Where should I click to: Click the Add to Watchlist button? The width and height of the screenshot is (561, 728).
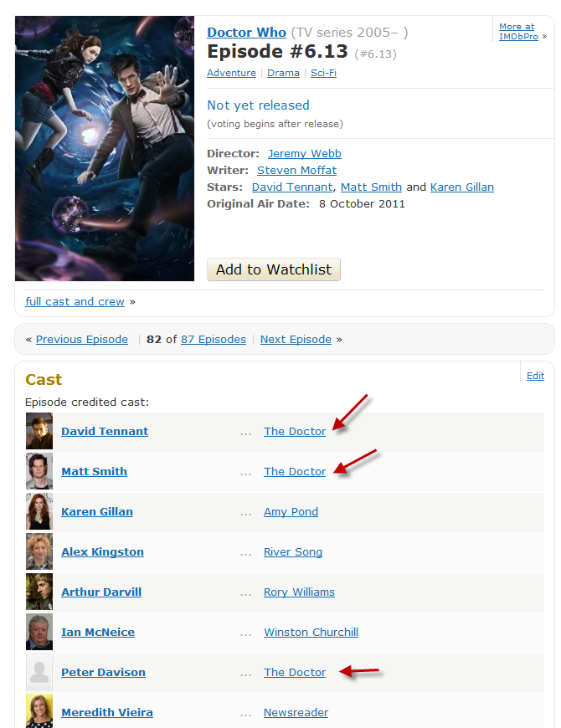tap(274, 269)
